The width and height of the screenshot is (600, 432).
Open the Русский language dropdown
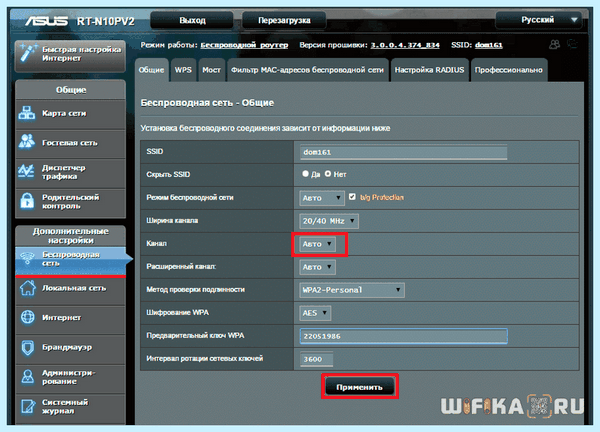point(539,20)
